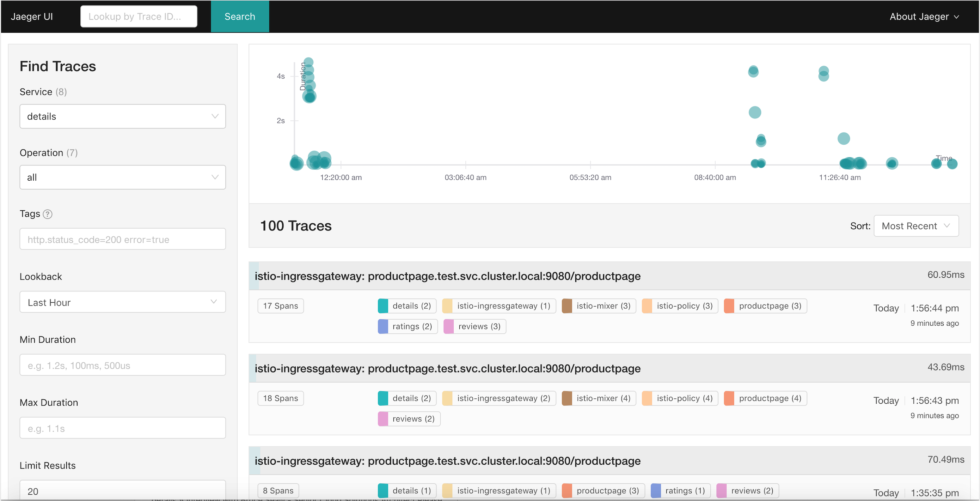The image size is (980, 501).
Task: Open the Tags help tooltip
Action: (48, 214)
